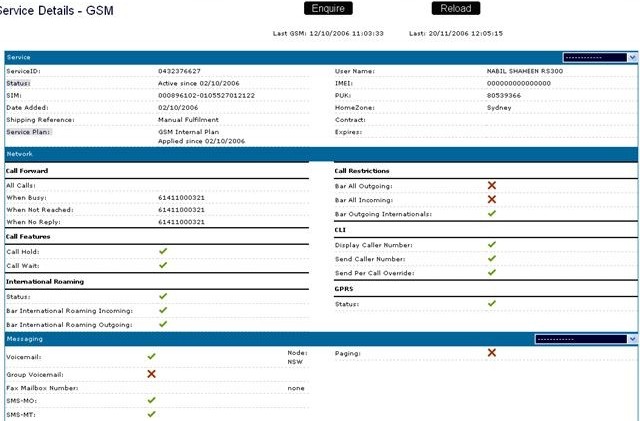The height and width of the screenshot is (421, 640).
Task: Click the ServiceID value 0432376627
Action: pos(179,72)
